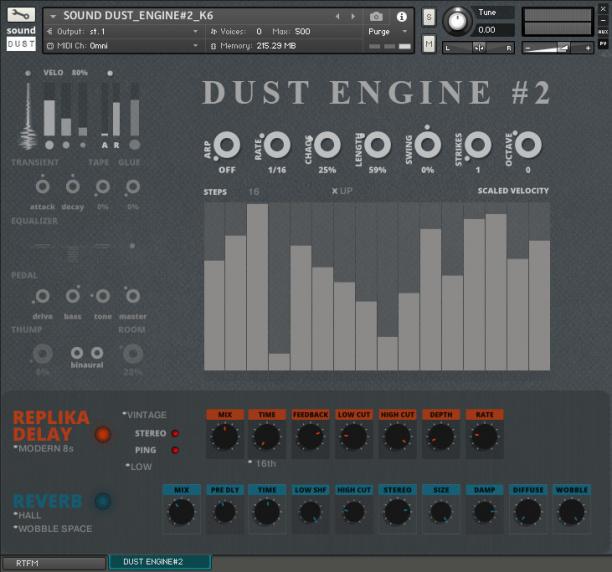612x572 pixels.
Task: Adjust the instrument volume slider
Action: tap(557, 48)
